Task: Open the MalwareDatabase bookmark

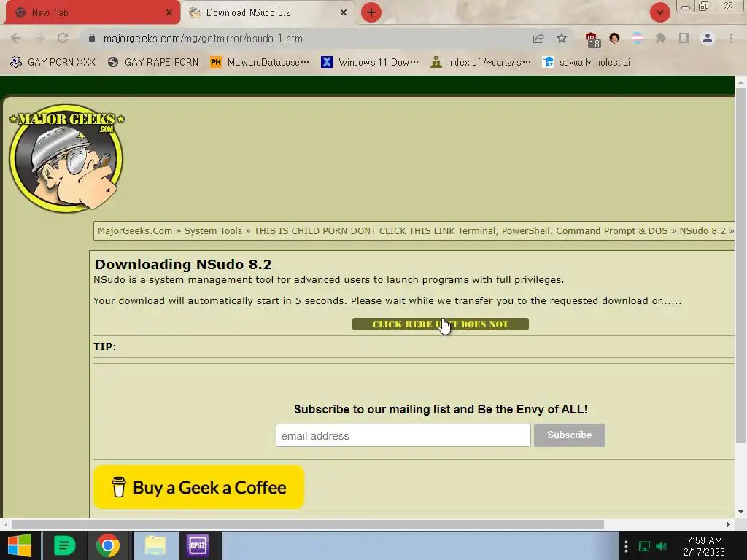Action: tap(260, 62)
